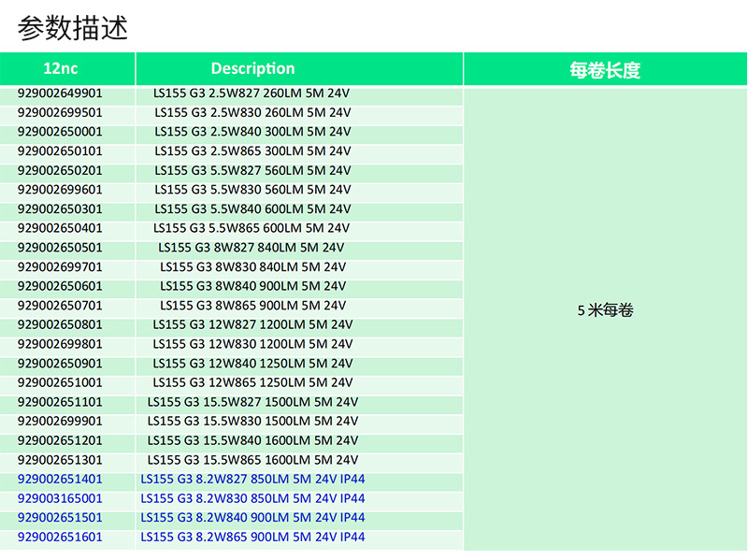Viewport: 748px width, 560px height.
Task: Select code 929002699701
Action: point(60,266)
